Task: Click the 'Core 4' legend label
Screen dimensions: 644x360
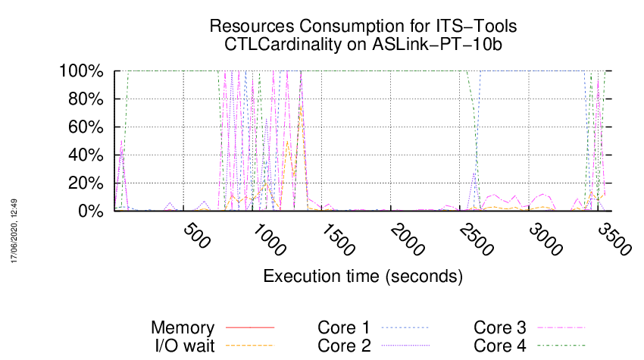Action: point(500,346)
